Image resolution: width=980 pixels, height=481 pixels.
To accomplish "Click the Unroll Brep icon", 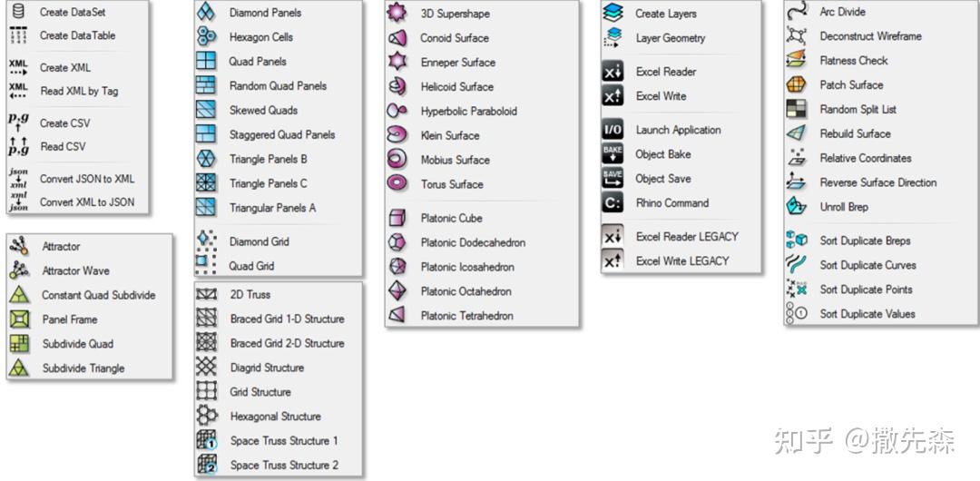I will tap(797, 207).
